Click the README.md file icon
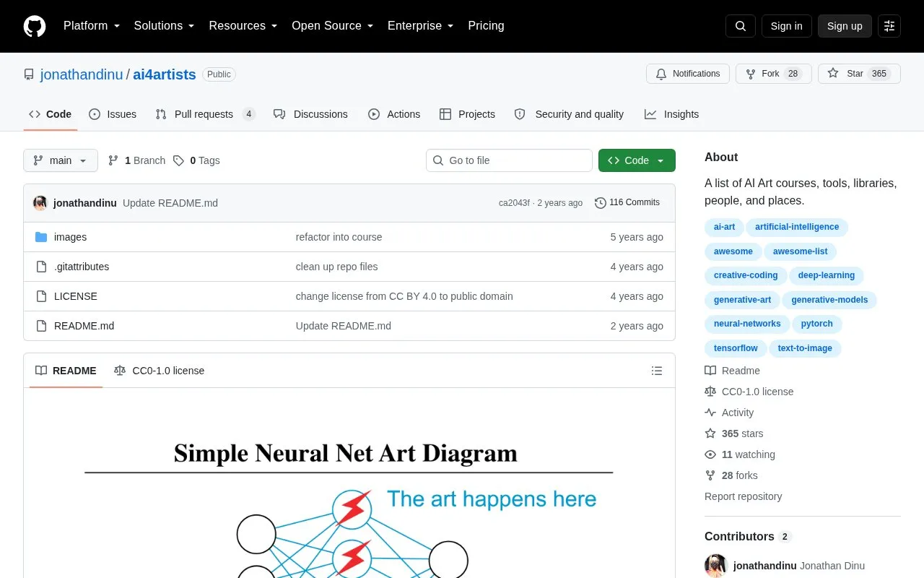 pos(41,326)
